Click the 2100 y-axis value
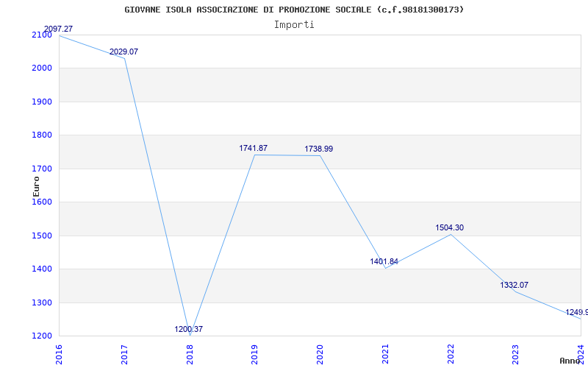The image size is (588, 368). [42, 35]
